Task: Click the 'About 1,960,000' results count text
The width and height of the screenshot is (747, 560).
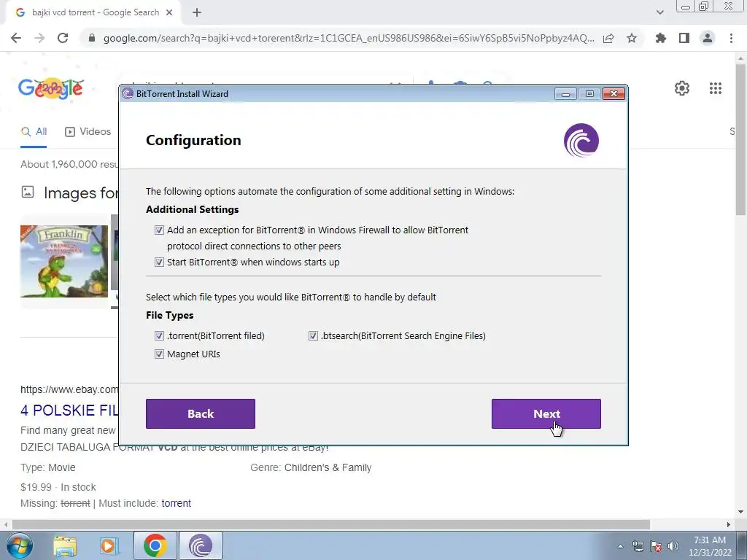Action: (x=69, y=164)
